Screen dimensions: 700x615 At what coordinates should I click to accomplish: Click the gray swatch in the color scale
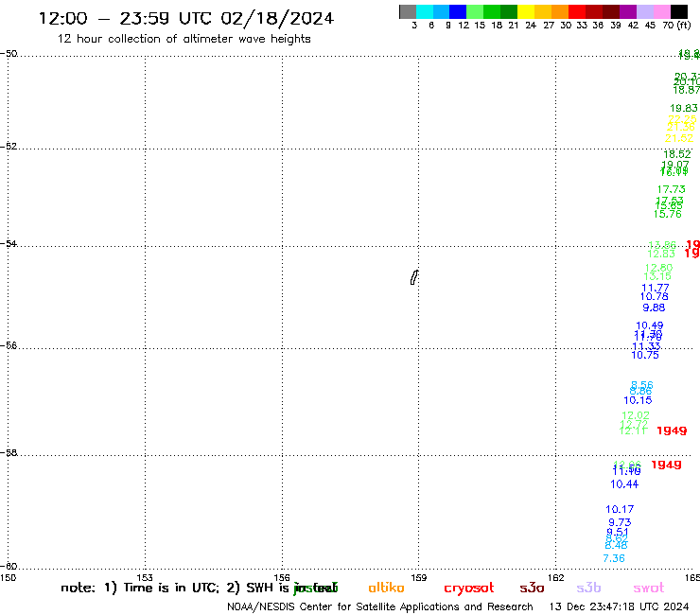pyautogui.click(x=408, y=11)
